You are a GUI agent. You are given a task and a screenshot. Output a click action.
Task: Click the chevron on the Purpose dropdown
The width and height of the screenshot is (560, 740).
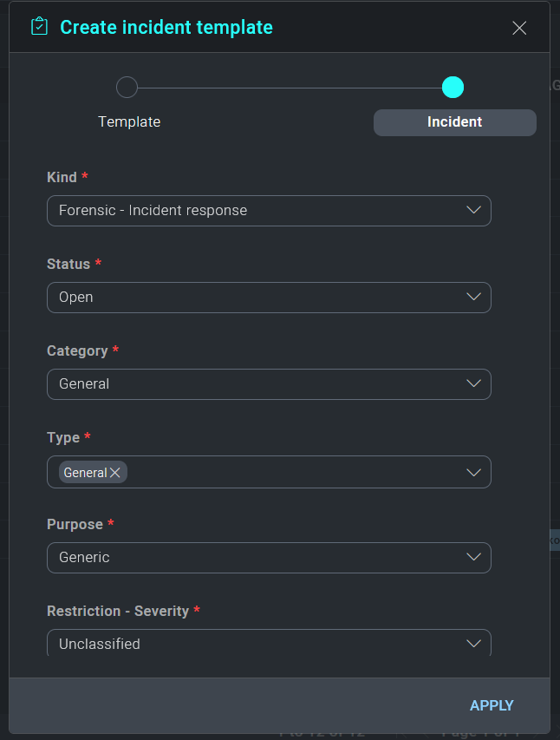[x=473, y=557]
